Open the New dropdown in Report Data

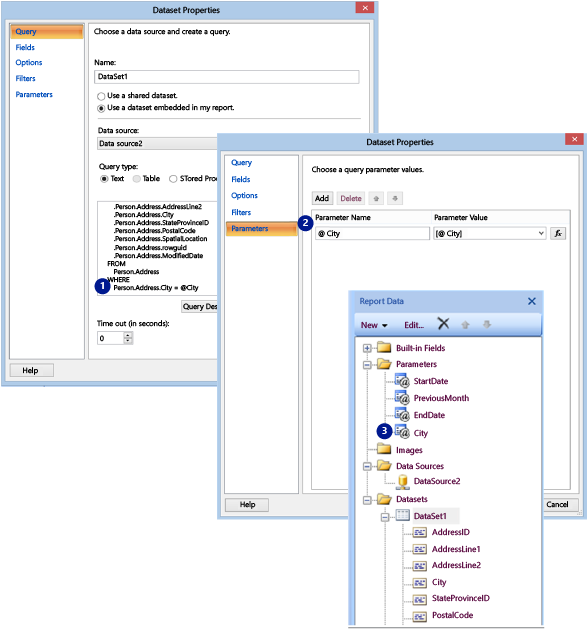point(374,325)
